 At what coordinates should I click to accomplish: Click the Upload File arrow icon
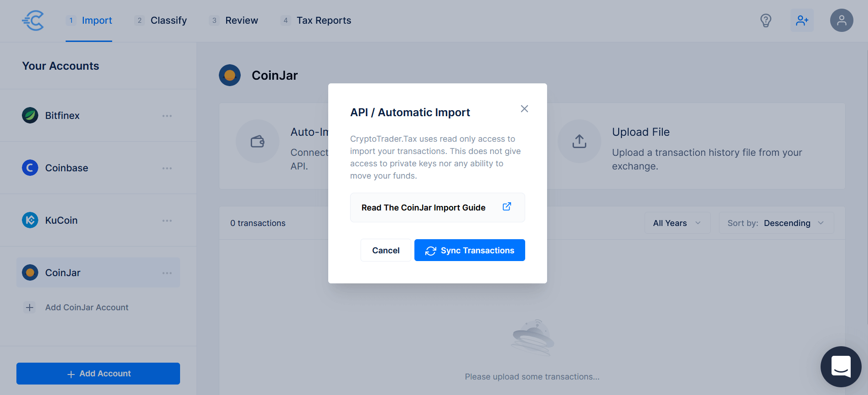(579, 141)
